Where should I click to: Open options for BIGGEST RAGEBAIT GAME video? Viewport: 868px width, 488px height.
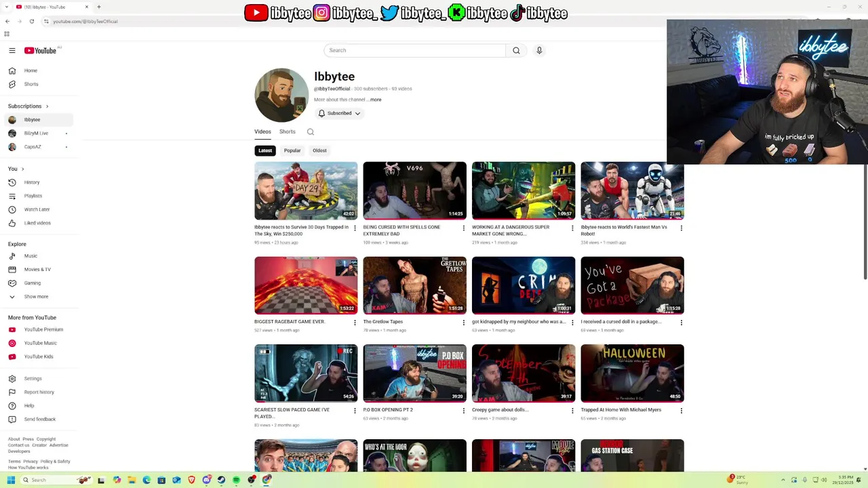pos(355,323)
